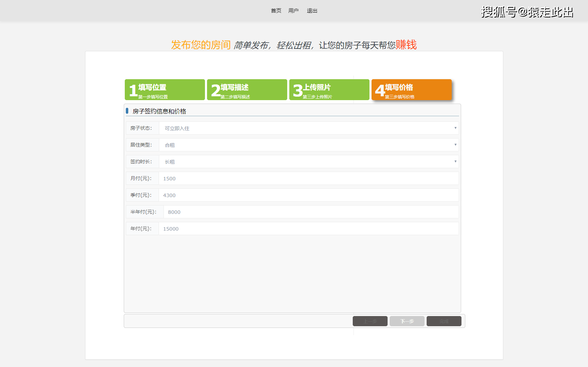Screen dimensions: 588x367
Task: Focus the 季付(元) field with 4300
Action: point(308,195)
